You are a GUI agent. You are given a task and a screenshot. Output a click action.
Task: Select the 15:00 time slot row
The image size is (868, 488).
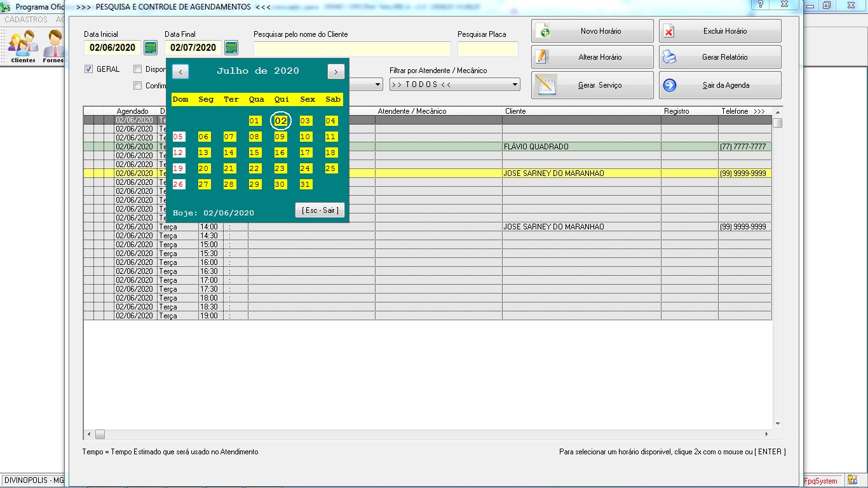428,245
